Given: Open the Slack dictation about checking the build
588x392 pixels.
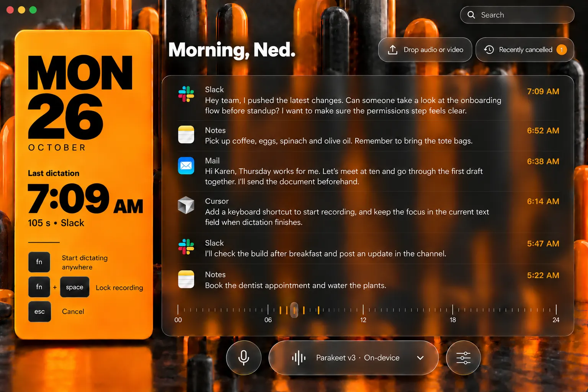Looking at the screenshot, I should pyautogui.click(x=368, y=248).
